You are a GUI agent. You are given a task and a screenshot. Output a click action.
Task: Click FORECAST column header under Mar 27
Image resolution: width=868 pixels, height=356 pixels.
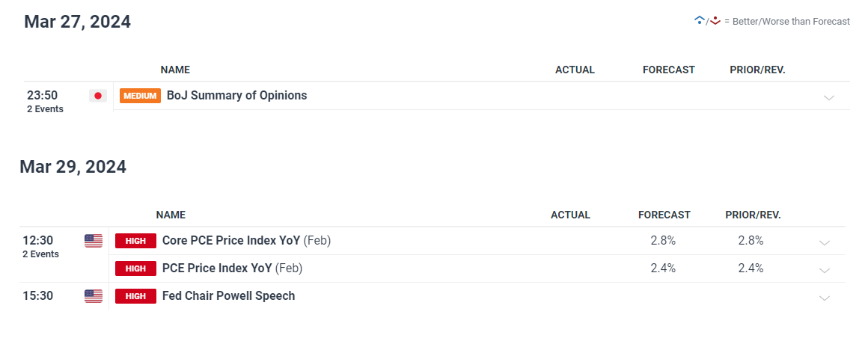point(668,70)
